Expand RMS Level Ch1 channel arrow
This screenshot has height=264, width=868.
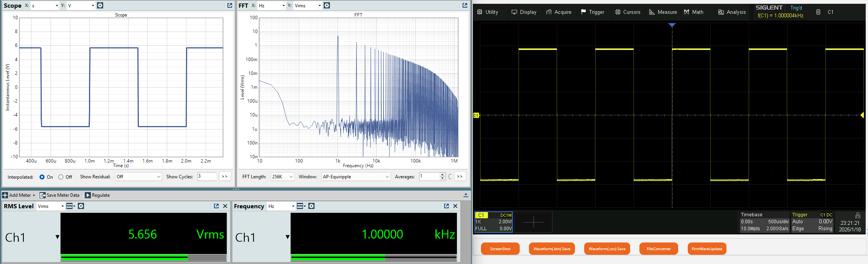(58, 237)
